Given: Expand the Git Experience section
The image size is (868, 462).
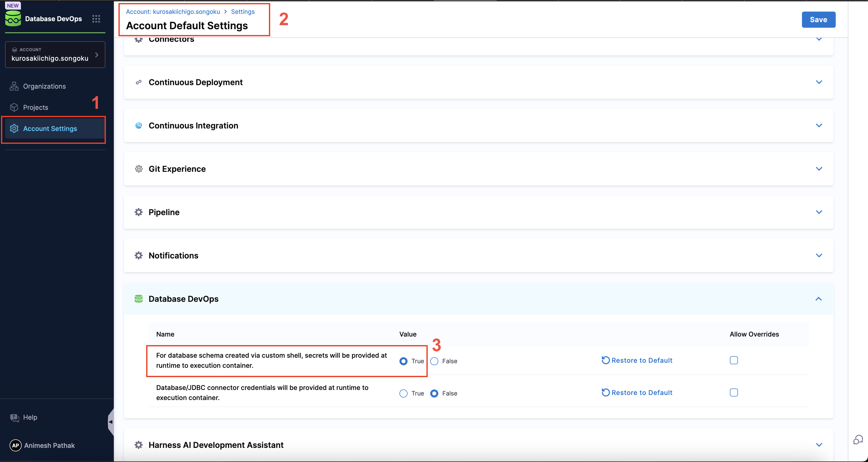Looking at the screenshot, I should pos(819,169).
